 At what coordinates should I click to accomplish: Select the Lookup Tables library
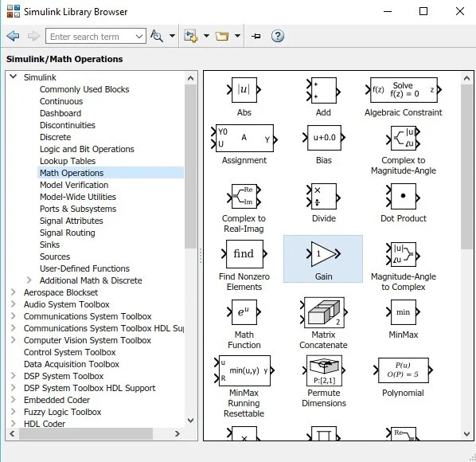68,161
